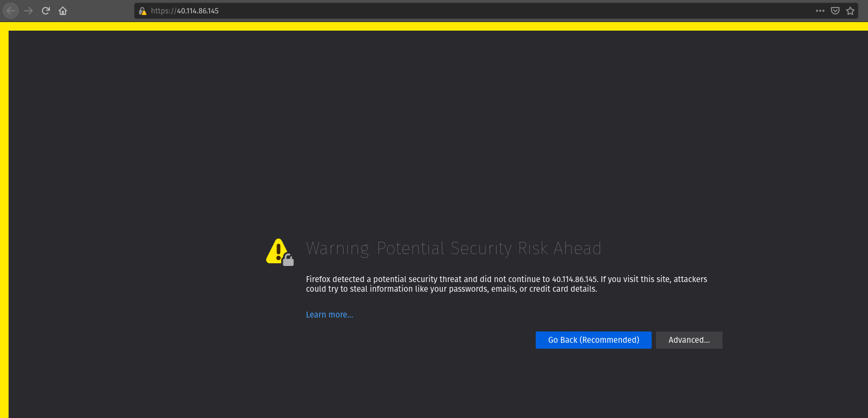
Task: Open the Advanced options button
Action: pos(689,340)
